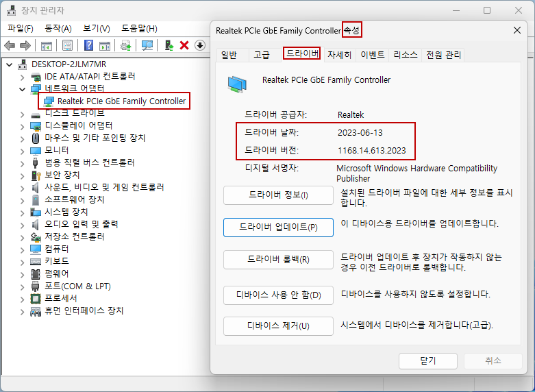
Task: Expand the 컴퓨터 node chevron
Action: (23, 249)
